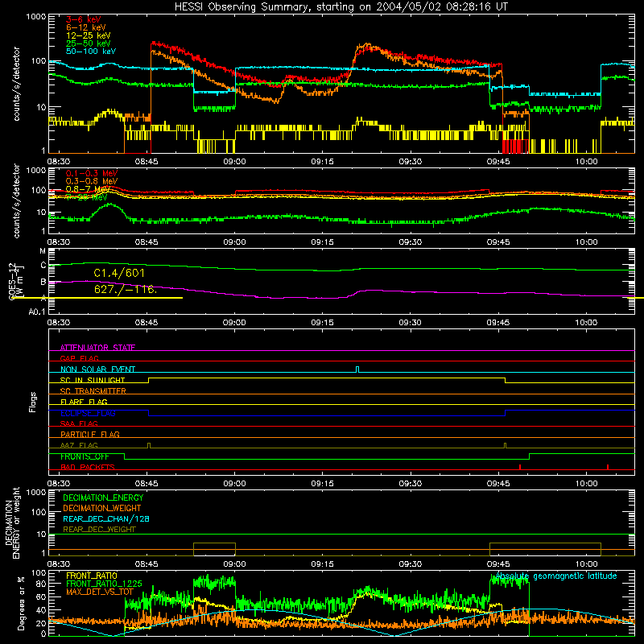Select the FRONTS_OFF flag label
Viewport: 644px width, 644px height.
click(x=85, y=456)
